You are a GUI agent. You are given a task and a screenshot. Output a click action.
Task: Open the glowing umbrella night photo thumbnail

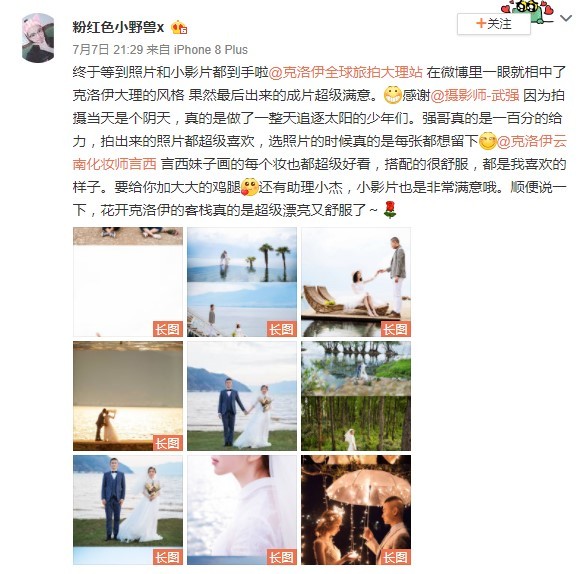[x=356, y=510]
